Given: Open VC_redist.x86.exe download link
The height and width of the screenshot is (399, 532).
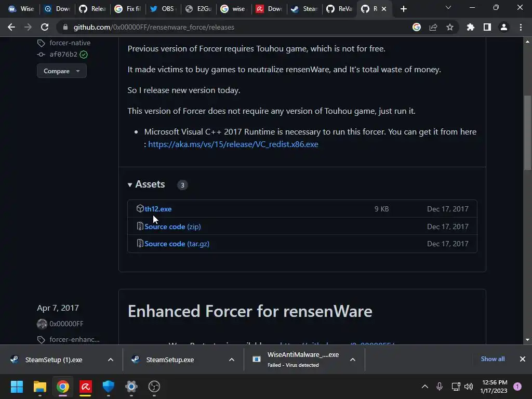Looking at the screenshot, I should point(233,144).
